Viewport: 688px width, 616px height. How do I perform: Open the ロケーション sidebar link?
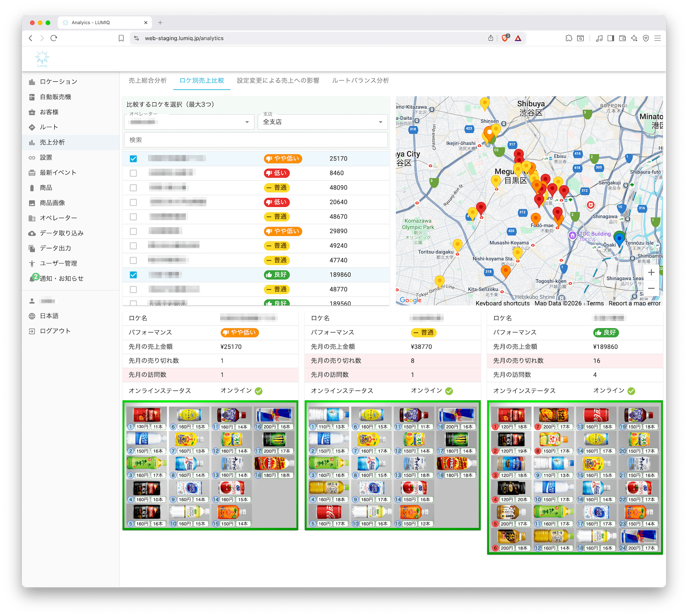58,82
